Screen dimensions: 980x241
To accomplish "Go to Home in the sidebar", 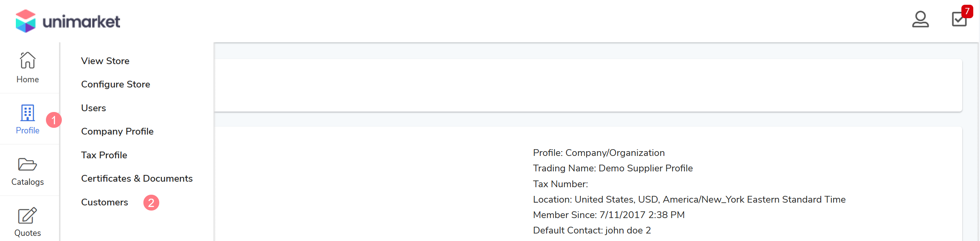I will point(28,68).
